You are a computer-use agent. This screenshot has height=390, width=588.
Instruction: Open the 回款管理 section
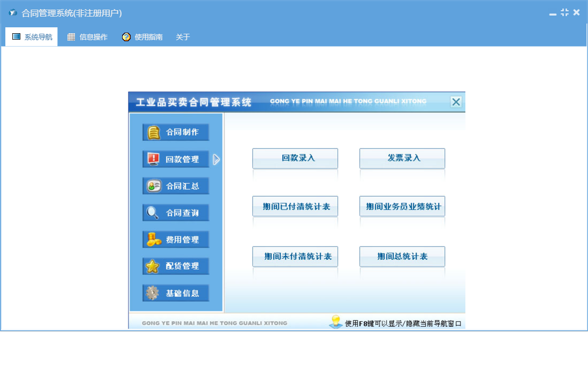[176, 160]
